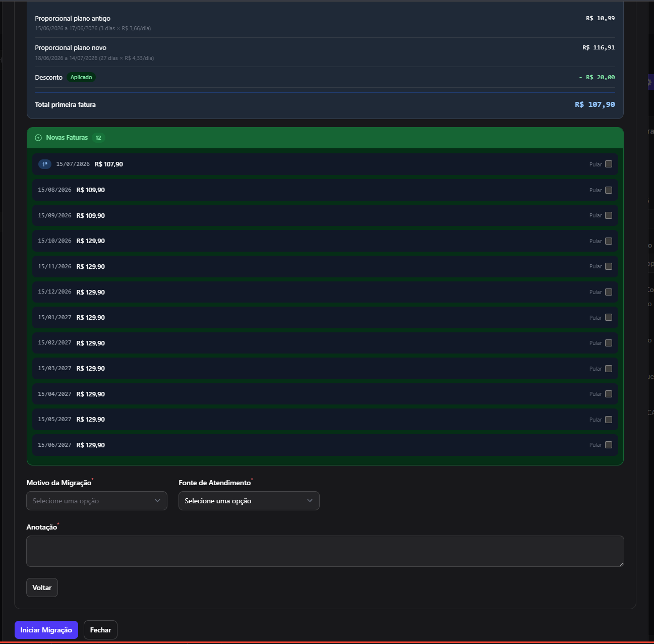This screenshot has width=654, height=644.
Task: Open the Fonte de Atendimento dropdown
Action: click(249, 501)
